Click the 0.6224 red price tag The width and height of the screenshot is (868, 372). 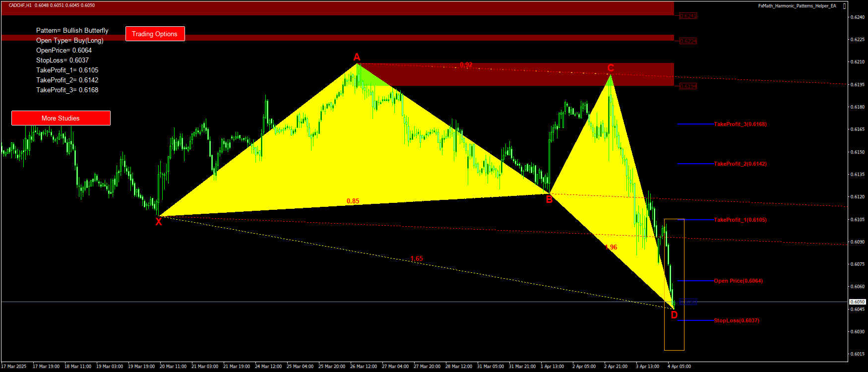(x=688, y=41)
